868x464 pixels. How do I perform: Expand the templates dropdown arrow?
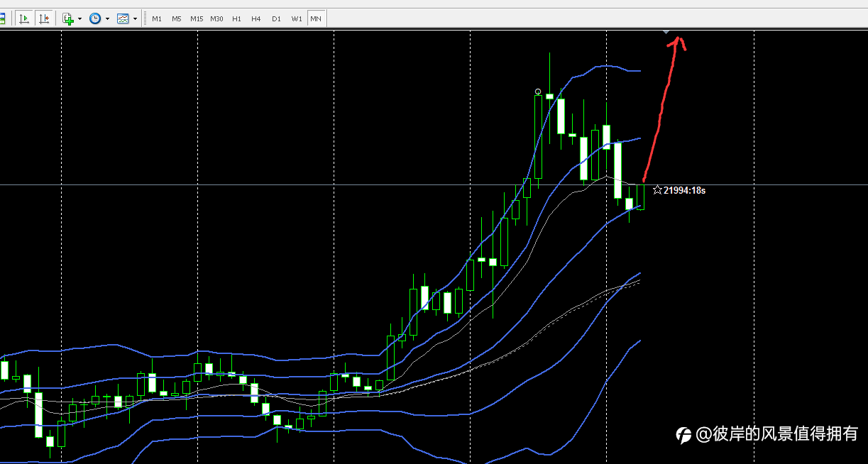pos(135,19)
